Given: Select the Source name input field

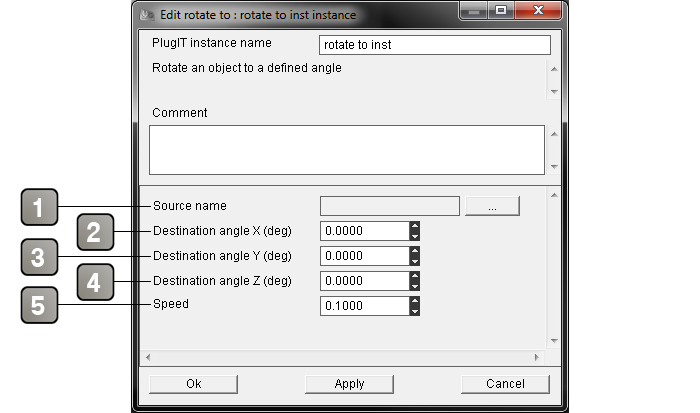Looking at the screenshot, I should (390, 206).
